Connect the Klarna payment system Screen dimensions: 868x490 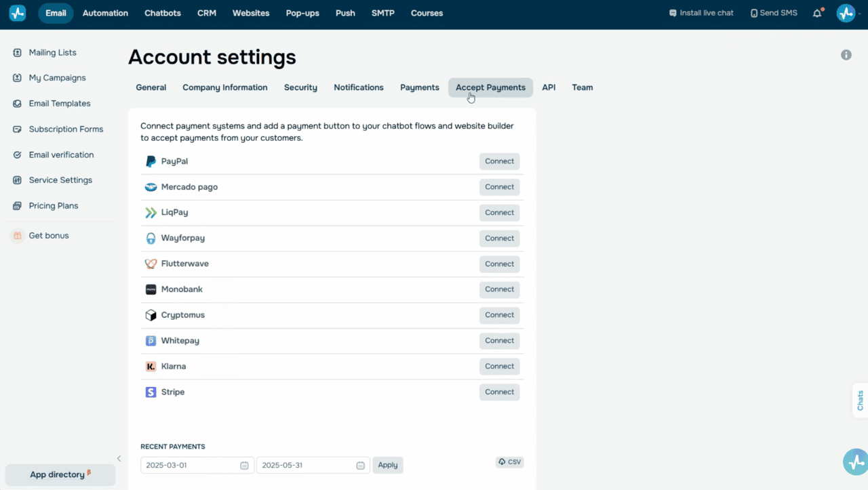(500, 367)
